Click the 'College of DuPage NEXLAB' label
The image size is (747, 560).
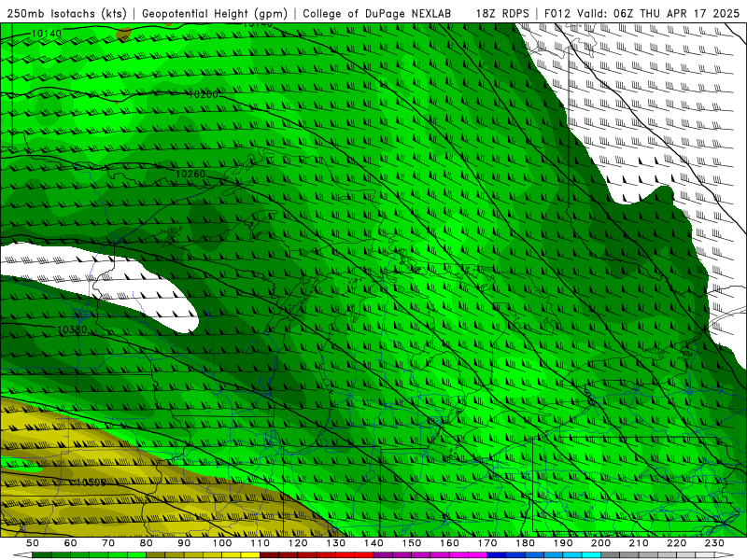pyautogui.click(x=377, y=14)
